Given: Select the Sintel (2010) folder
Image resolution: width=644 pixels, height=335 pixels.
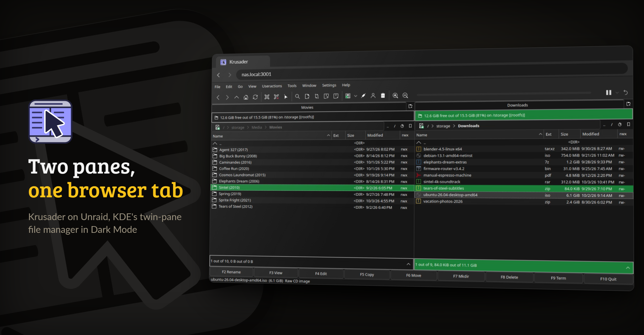Looking at the screenshot, I should [x=312, y=188].
